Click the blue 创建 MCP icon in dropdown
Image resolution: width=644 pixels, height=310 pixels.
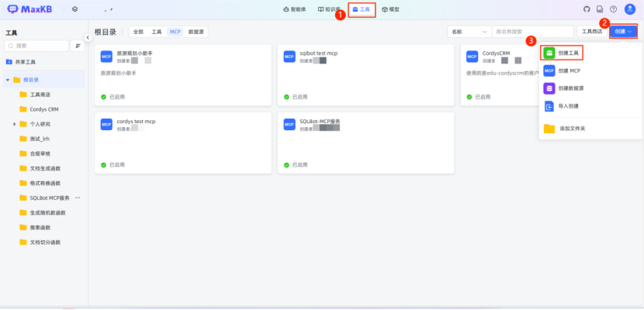549,71
